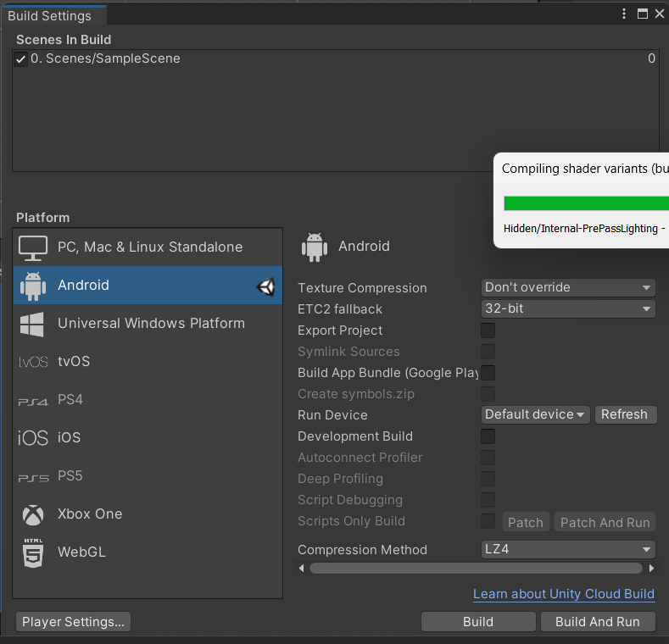Click the Scenes In Build heading
This screenshot has width=669, height=644.
click(x=64, y=40)
